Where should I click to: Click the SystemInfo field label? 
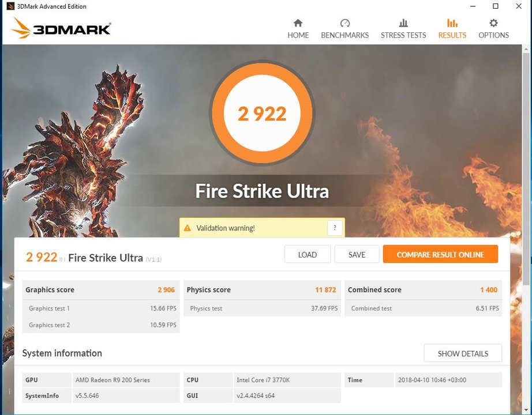[x=42, y=395]
